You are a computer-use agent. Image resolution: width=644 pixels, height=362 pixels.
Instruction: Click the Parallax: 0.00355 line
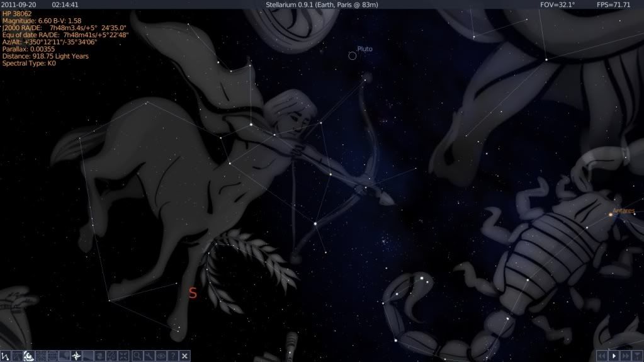click(x=28, y=49)
